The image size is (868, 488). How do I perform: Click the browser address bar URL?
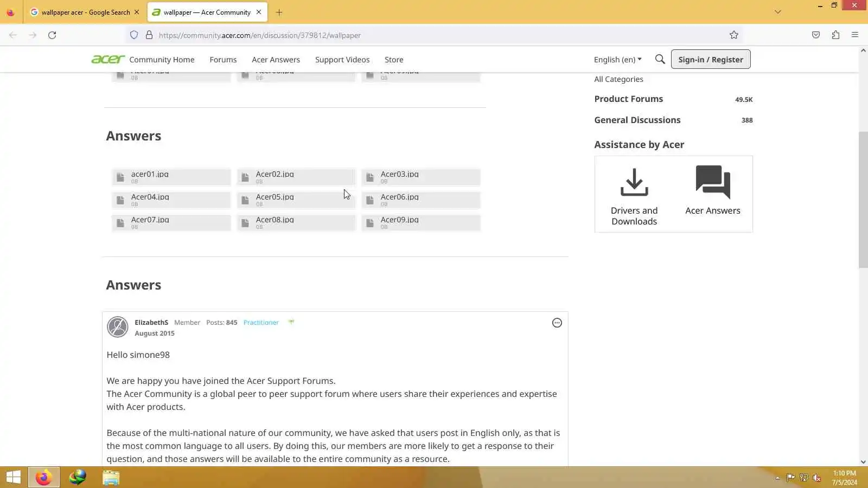[260, 35]
